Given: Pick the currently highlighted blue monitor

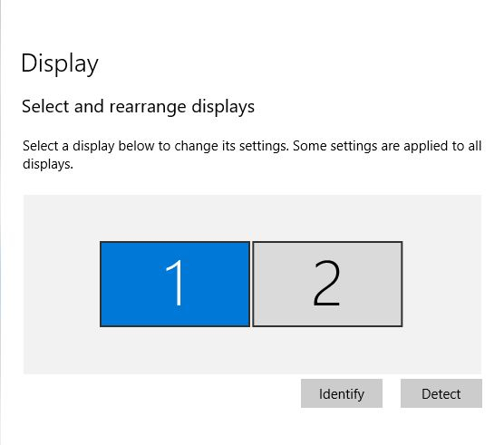Looking at the screenshot, I should point(175,284).
